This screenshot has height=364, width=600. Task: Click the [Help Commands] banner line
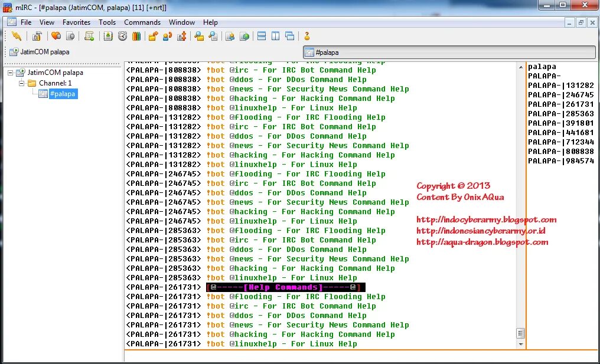click(x=285, y=287)
